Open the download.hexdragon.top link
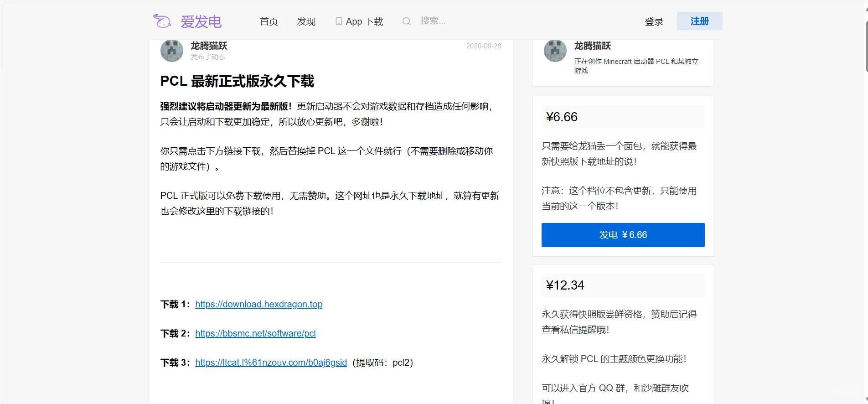Image resolution: width=868 pixels, height=404 pixels. click(258, 304)
